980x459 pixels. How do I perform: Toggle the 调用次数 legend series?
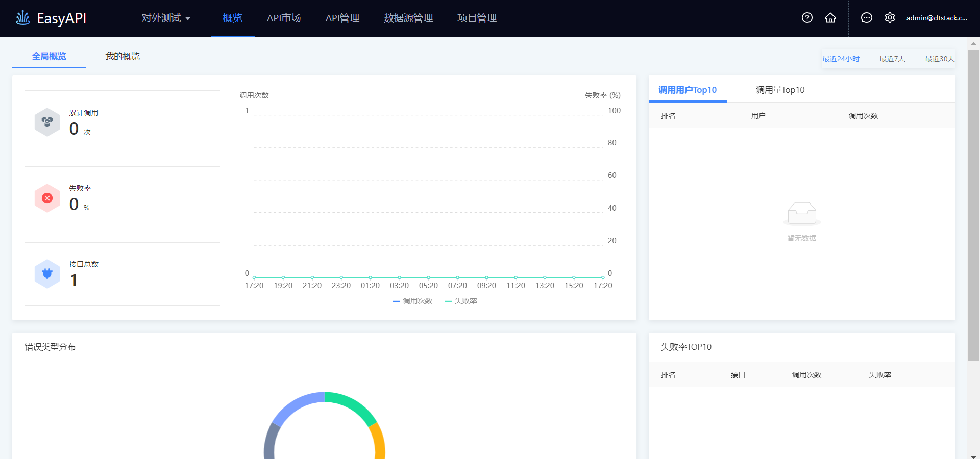[x=412, y=301]
